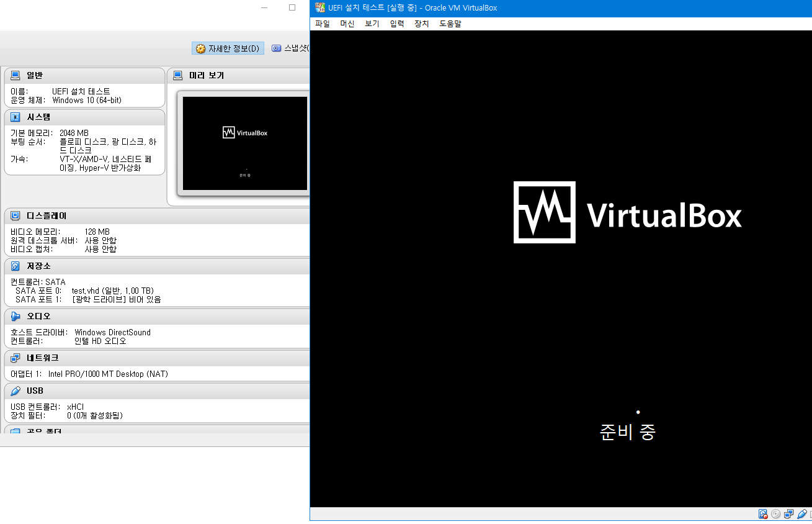Click the VirtualBox title bar app icon
Screen dimensions: 812x524
pos(320,7)
